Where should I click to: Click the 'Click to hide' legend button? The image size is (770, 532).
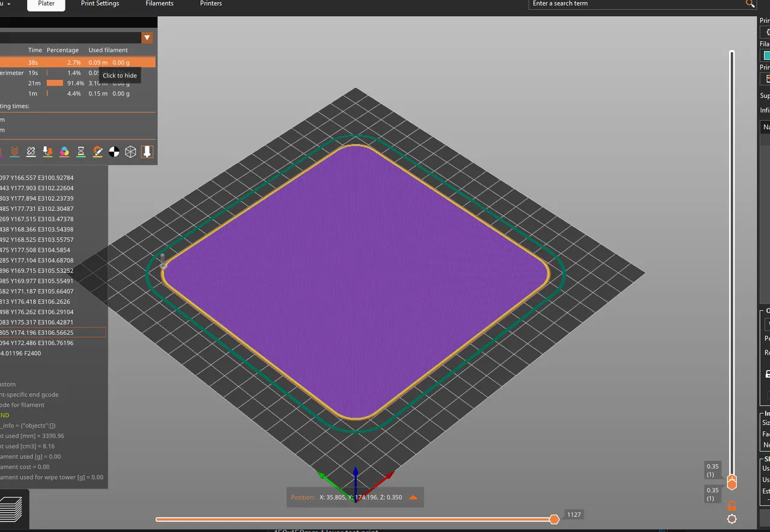pos(119,76)
